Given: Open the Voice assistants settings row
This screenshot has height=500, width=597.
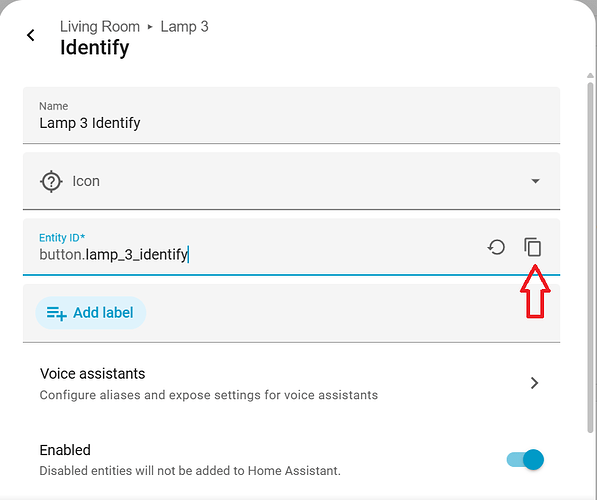Looking at the screenshot, I should (x=291, y=383).
